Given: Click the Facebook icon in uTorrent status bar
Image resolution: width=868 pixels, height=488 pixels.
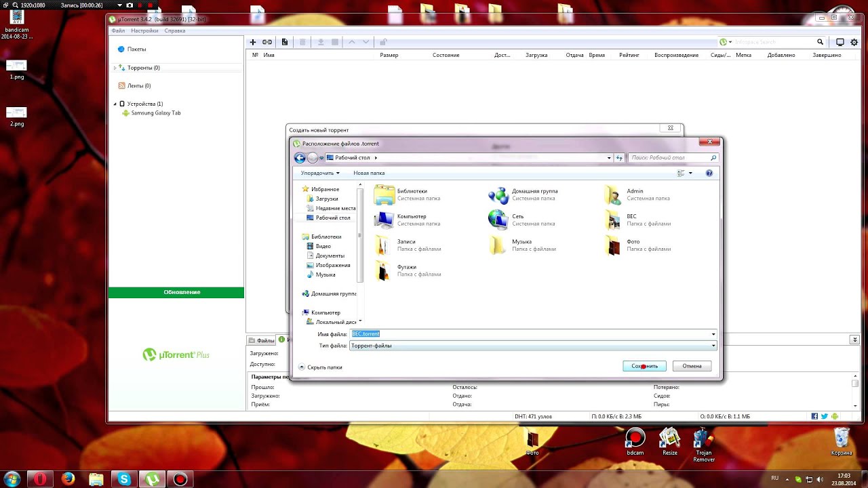Looking at the screenshot, I should pos(814,416).
